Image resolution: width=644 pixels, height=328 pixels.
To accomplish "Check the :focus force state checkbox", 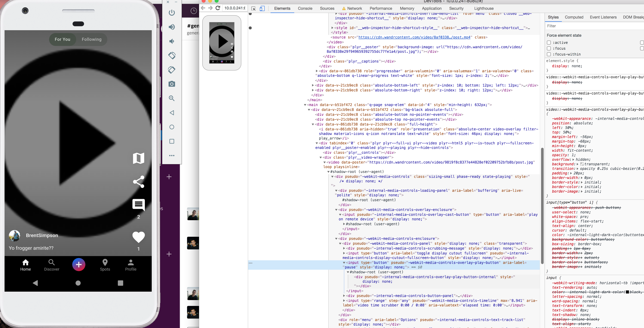I will pos(549,49).
